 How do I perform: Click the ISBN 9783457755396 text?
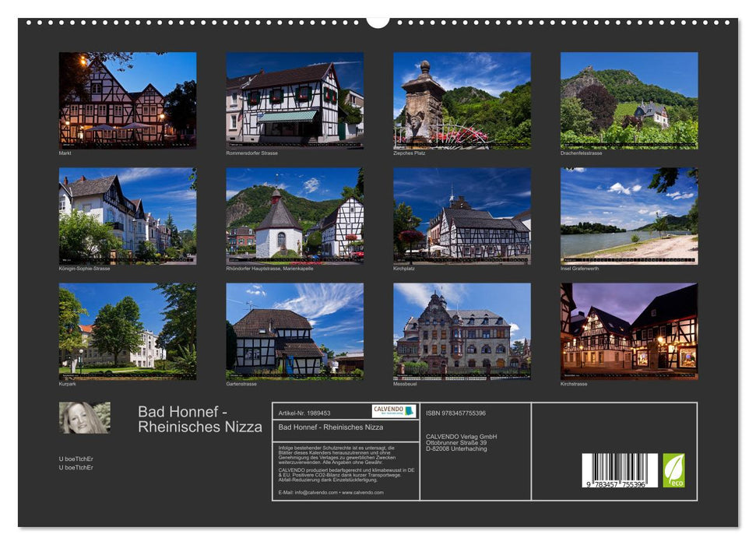[455, 413]
